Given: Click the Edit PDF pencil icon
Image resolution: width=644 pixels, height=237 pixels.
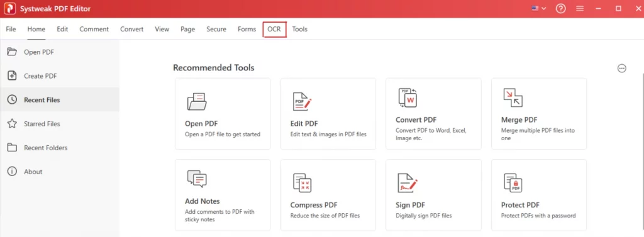Looking at the screenshot, I should click(302, 101).
